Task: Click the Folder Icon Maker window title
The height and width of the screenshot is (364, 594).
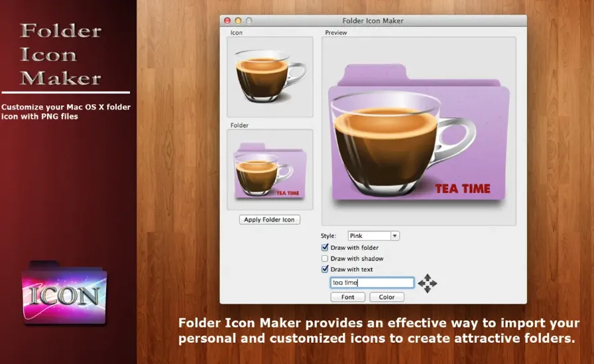Action: [373, 21]
